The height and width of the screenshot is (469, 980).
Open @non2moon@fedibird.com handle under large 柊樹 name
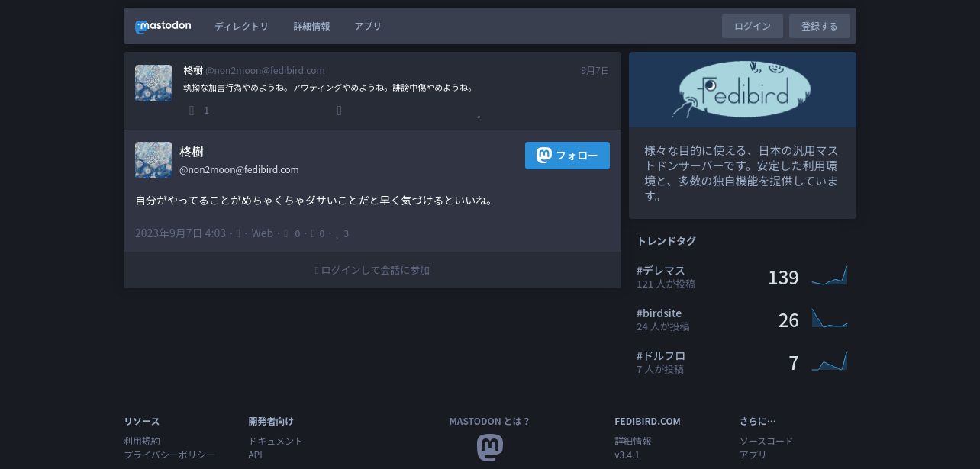(239, 169)
